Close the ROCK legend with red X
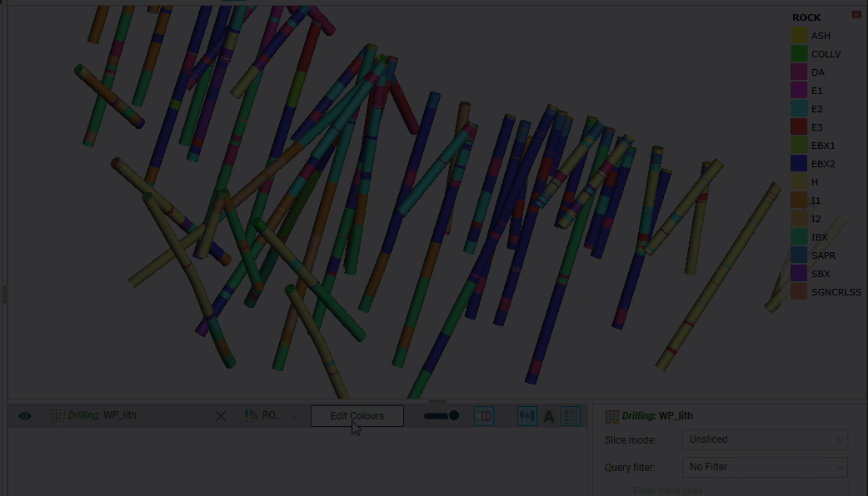 [x=856, y=15]
